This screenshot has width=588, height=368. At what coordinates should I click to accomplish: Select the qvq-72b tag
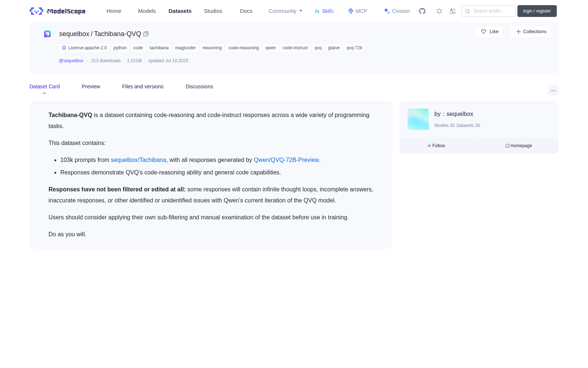point(354,48)
